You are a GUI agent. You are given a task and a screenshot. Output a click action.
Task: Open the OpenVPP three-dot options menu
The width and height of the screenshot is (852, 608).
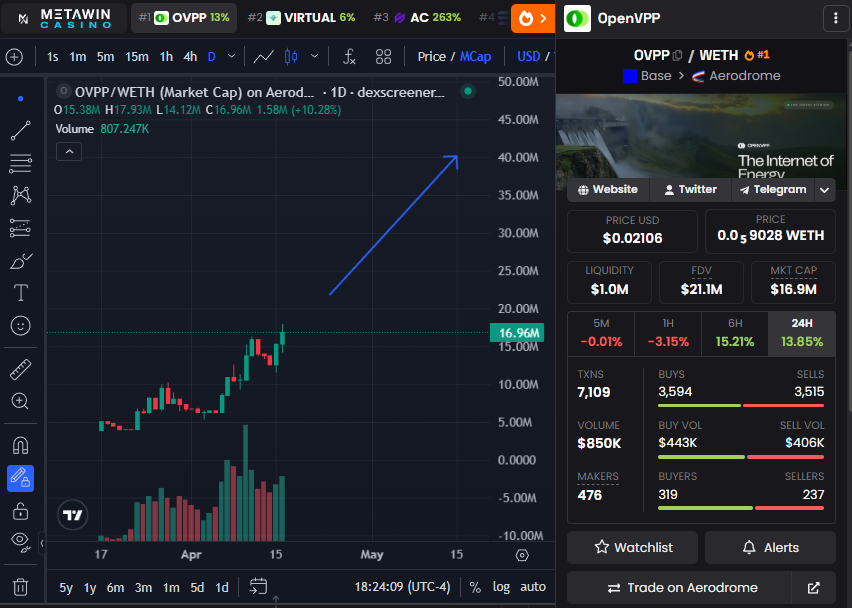tap(836, 18)
